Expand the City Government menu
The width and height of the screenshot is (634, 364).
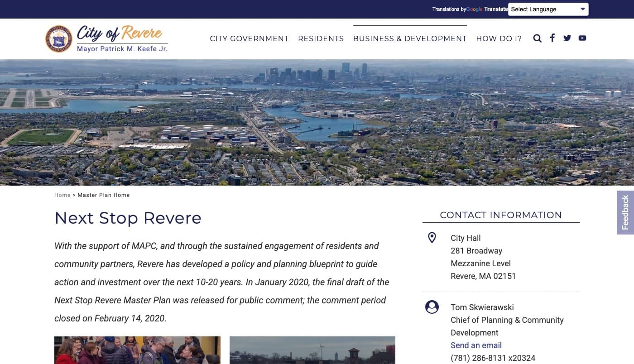coord(249,39)
